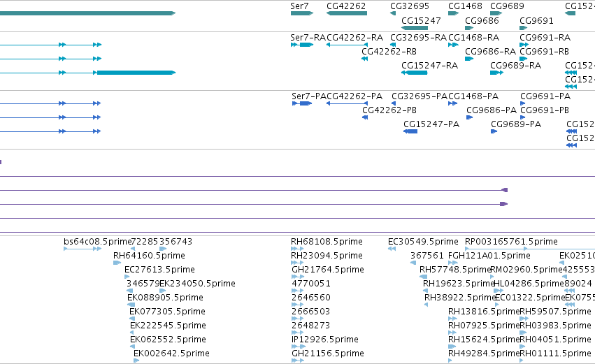Click the RH01111.5prime EST label

(555, 354)
